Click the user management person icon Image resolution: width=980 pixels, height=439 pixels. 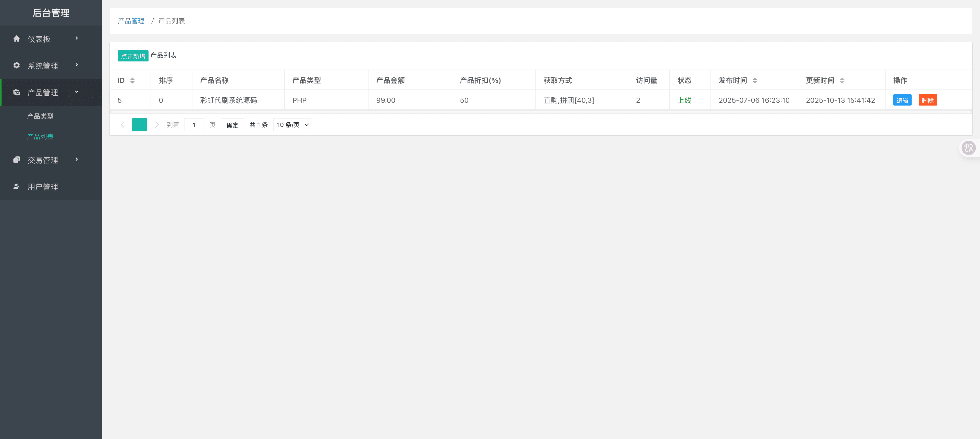tap(16, 187)
